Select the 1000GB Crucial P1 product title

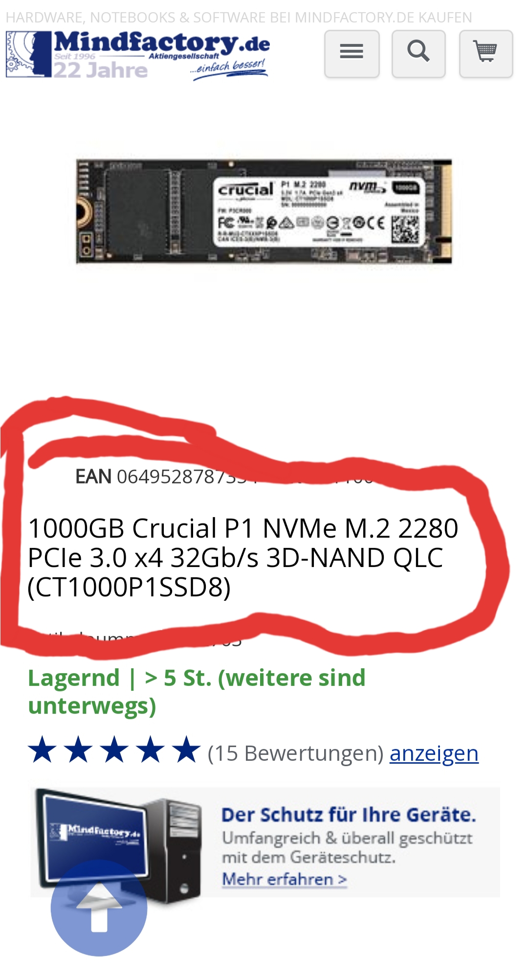243,558
